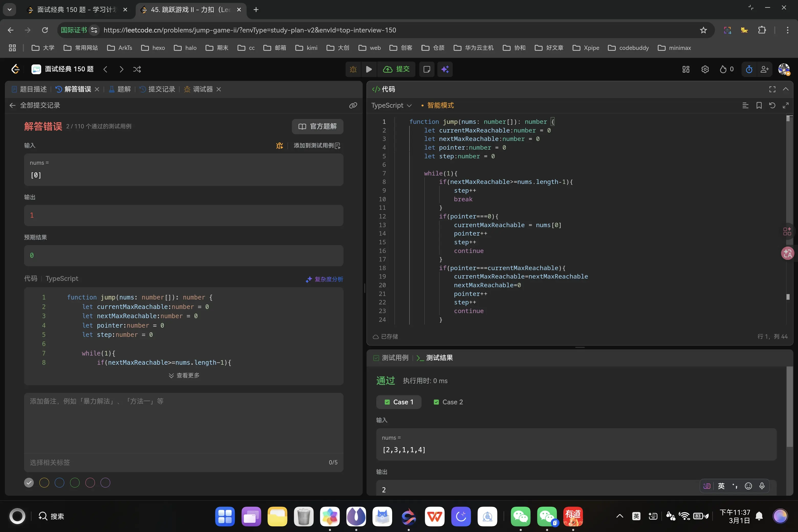Open the timer stopwatch icon
Image resolution: width=798 pixels, height=532 pixels.
click(749, 69)
